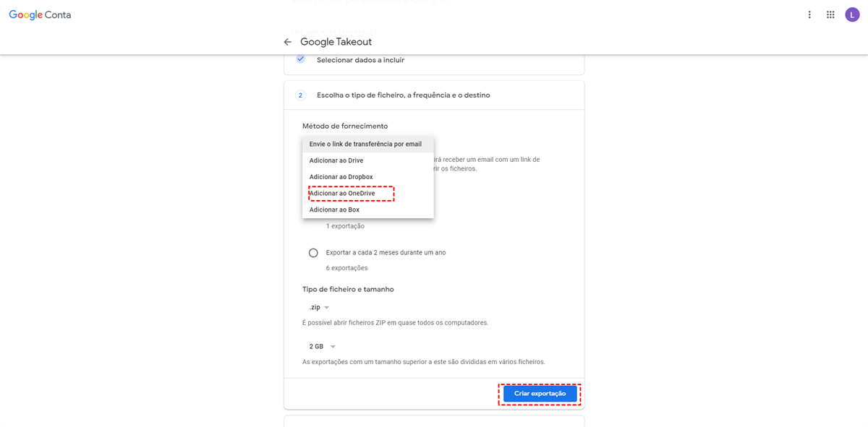This screenshot has width=868, height=427.
Task: Click the Método de fornecimento label
Action: click(x=345, y=126)
